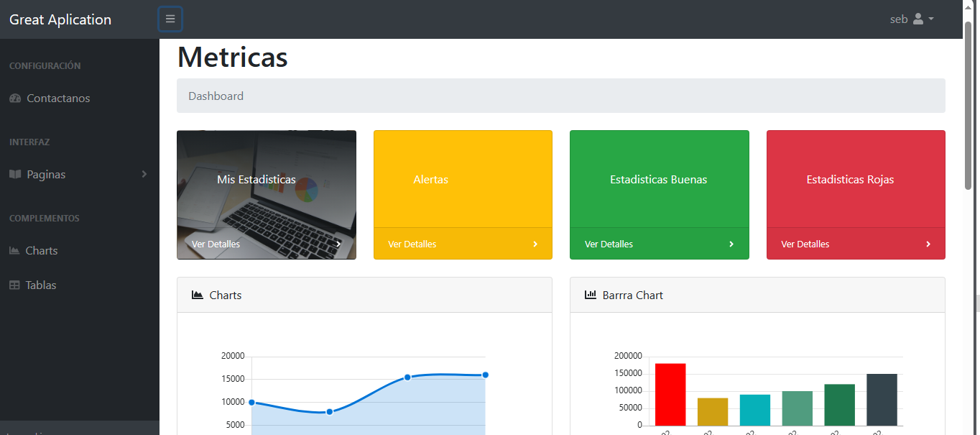Open the seb user dropdown caret
This screenshot has width=980, height=435.
(931, 19)
